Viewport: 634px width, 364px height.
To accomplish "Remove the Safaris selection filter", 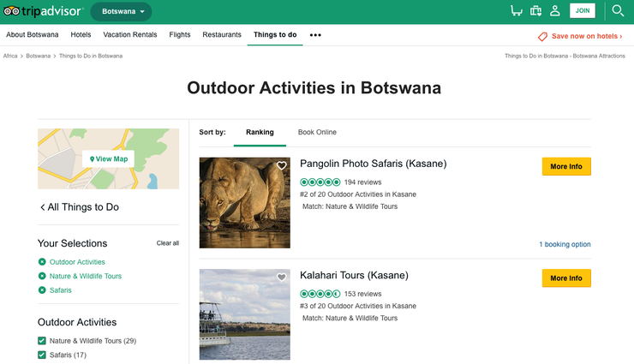I will 42,290.
